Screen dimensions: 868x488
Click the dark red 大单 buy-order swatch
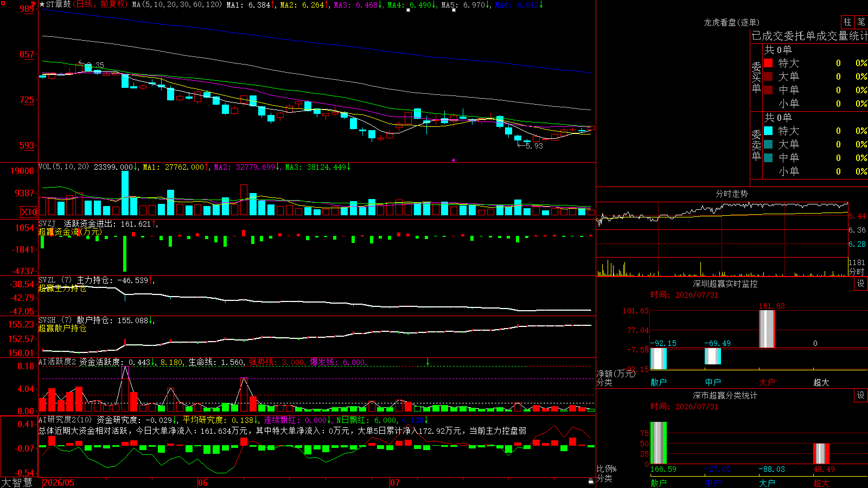click(x=768, y=76)
